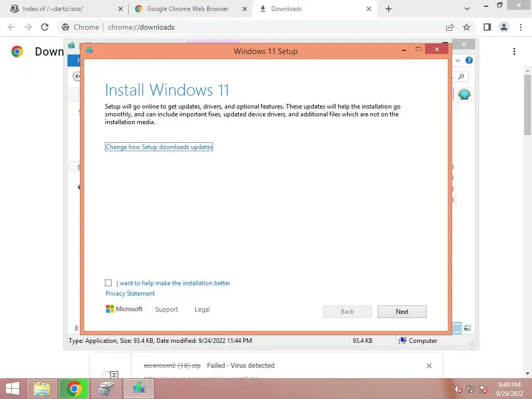This screenshot has height=399, width=532.
Task: Bookmark this page with star icon
Action: coord(467,27)
